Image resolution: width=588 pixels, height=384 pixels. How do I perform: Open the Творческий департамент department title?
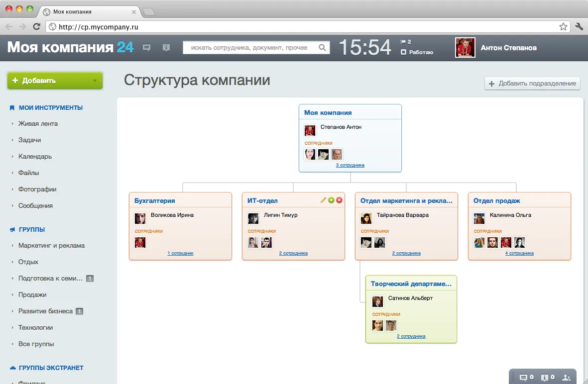coord(411,284)
